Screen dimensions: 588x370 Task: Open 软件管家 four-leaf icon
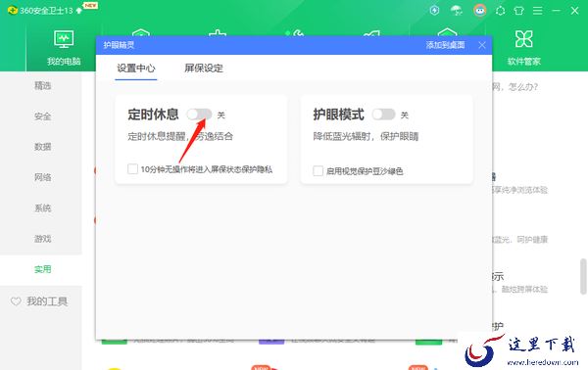tap(524, 39)
